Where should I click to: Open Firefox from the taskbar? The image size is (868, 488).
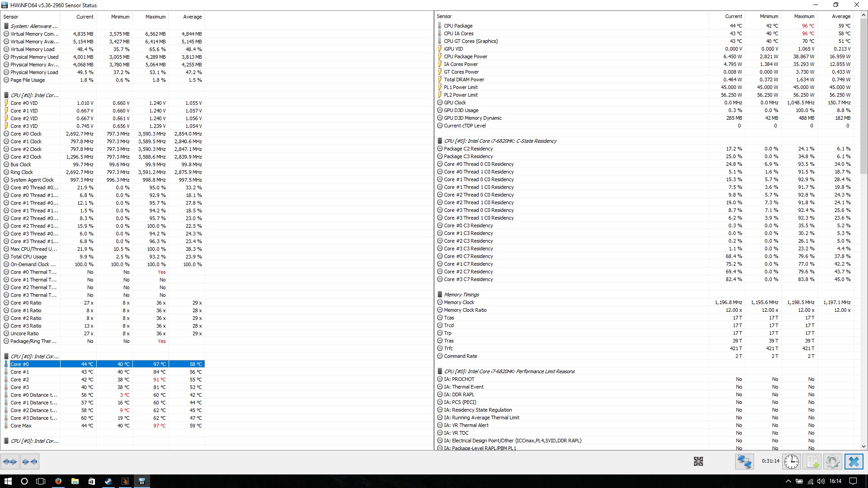pos(58,481)
